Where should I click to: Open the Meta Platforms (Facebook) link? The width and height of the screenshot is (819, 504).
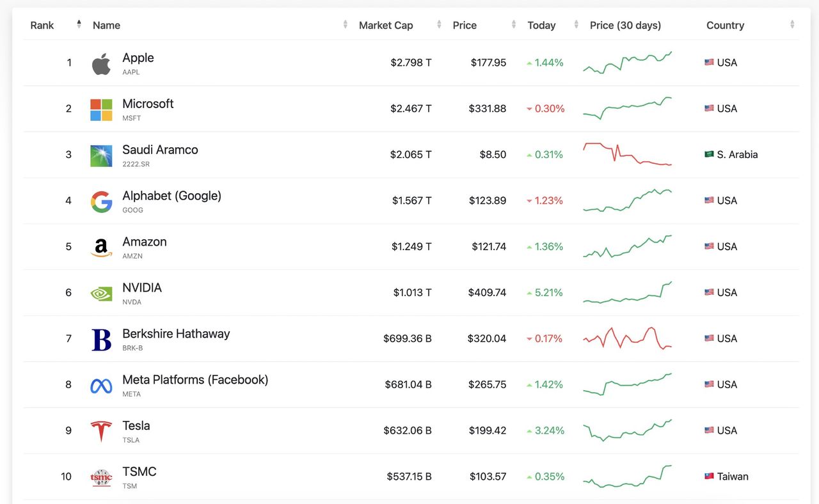(x=195, y=380)
